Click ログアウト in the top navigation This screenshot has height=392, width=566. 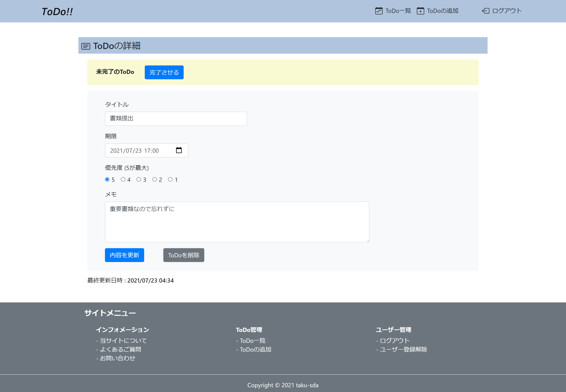507,11
